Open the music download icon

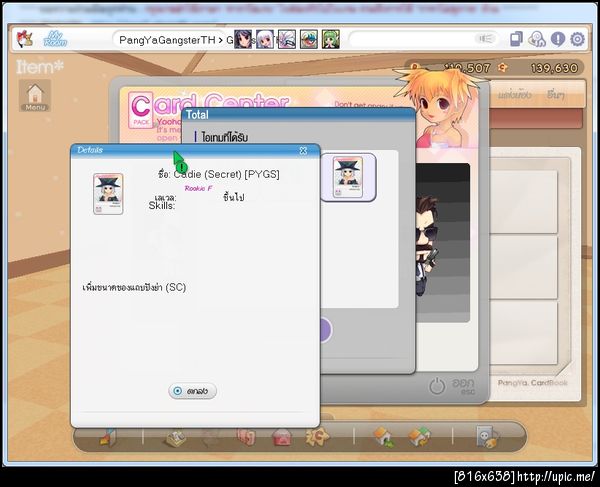pyautogui.click(x=537, y=39)
